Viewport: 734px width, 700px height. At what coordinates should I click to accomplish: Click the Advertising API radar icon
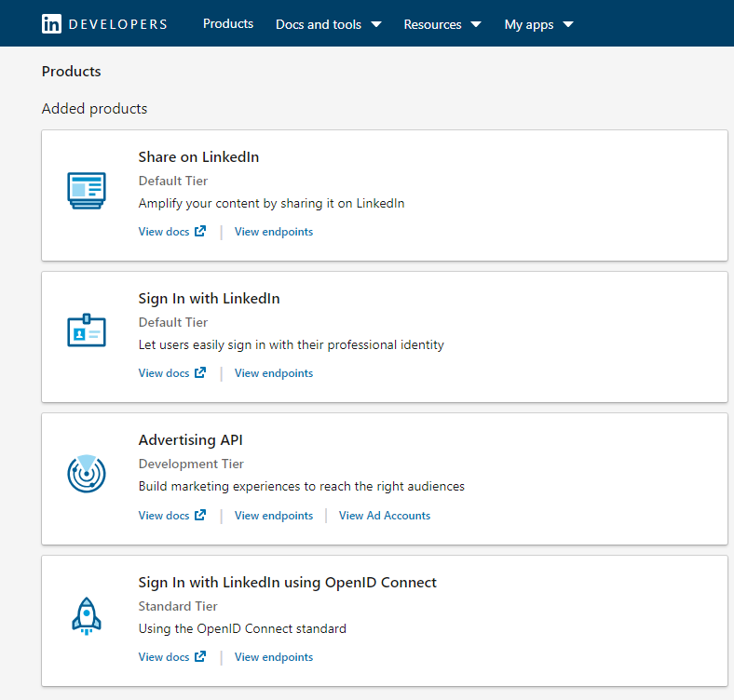coord(87,474)
